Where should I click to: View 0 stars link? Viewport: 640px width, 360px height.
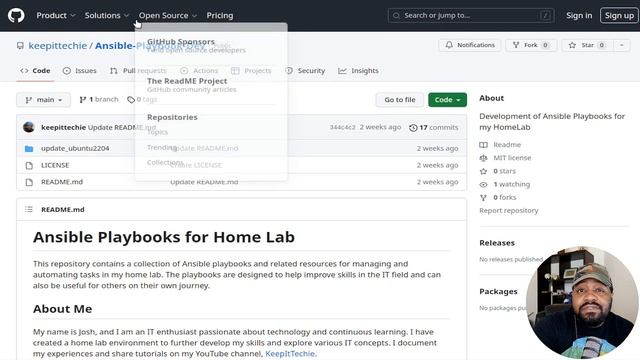(504, 171)
